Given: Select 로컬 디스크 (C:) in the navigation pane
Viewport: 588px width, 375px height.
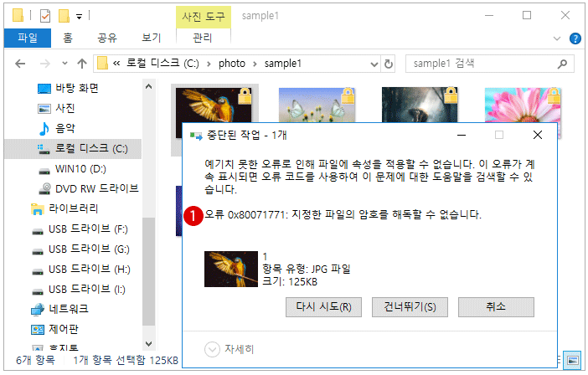Looking at the screenshot, I should point(73,149).
